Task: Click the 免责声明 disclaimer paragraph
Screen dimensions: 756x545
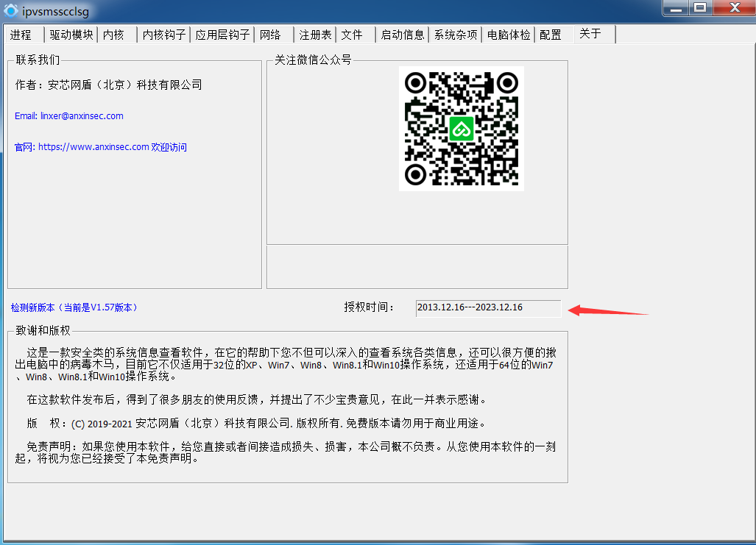Action: click(x=286, y=452)
